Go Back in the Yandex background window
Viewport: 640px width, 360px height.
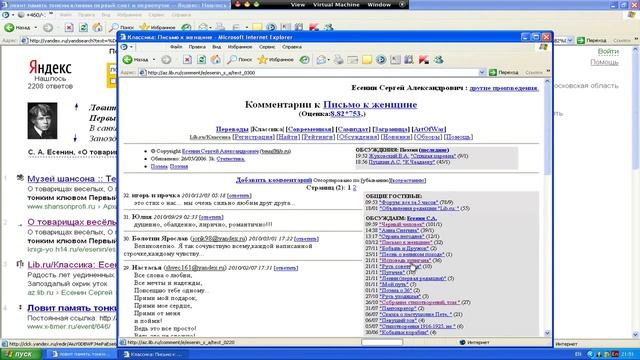click(18, 27)
